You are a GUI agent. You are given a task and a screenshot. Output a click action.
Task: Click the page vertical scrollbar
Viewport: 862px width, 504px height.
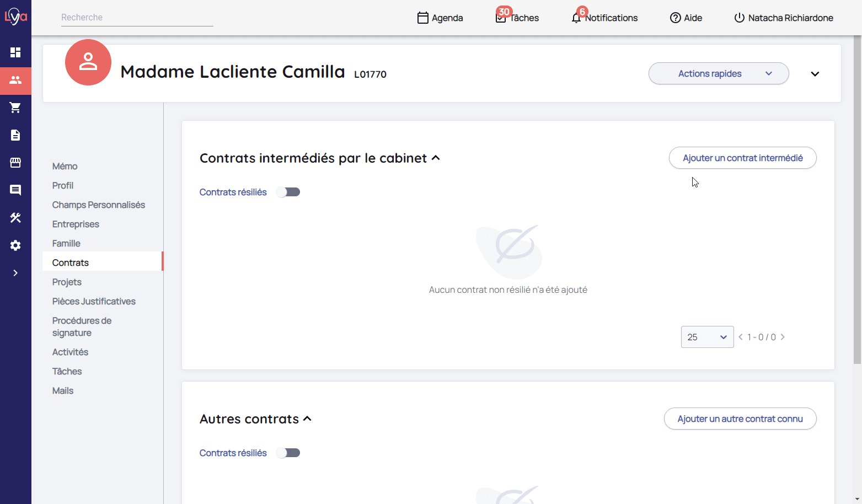click(x=857, y=199)
